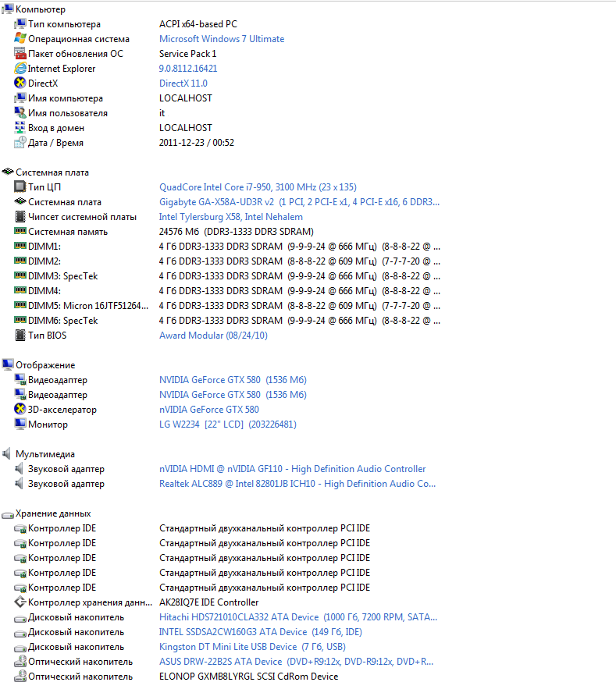The image size is (616, 682).
Task: Click the Тип BIOS chip icon
Action: (20, 335)
